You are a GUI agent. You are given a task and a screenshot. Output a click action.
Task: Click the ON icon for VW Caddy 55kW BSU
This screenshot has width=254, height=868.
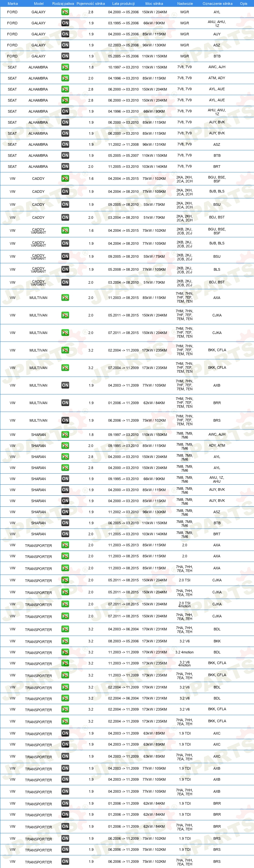[x=65, y=204]
